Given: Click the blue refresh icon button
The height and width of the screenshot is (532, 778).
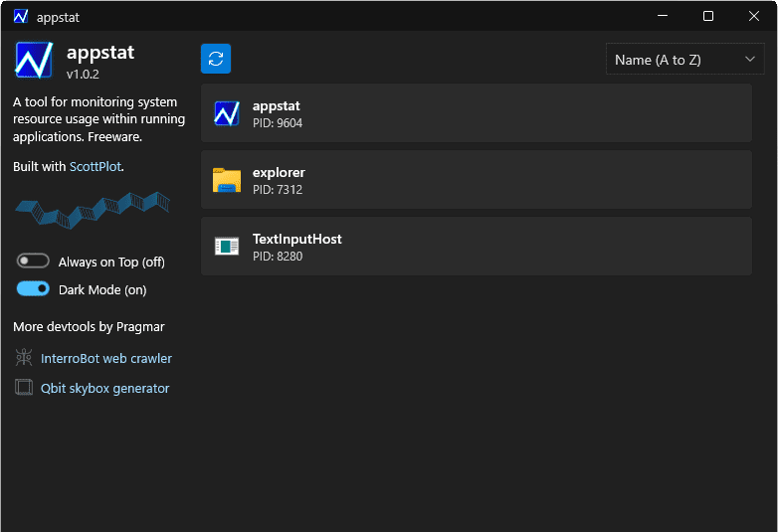Looking at the screenshot, I should 216,59.
